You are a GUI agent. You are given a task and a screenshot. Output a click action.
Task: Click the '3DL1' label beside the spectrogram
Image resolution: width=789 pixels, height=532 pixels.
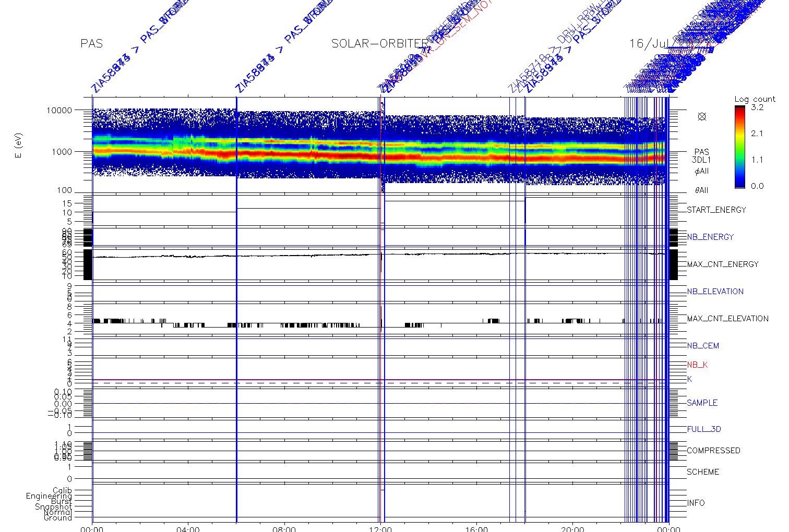702,161
